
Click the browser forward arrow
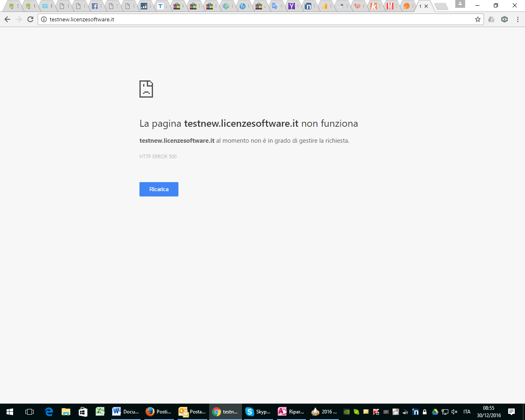[19, 19]
